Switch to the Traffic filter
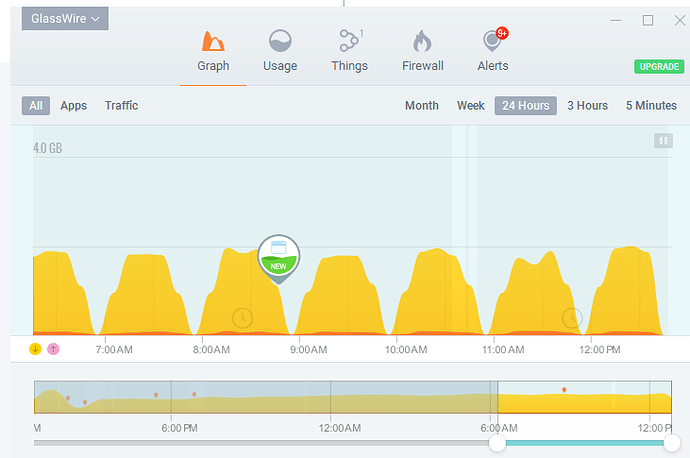Screen dimensions: 690x458 pos(121,106)
